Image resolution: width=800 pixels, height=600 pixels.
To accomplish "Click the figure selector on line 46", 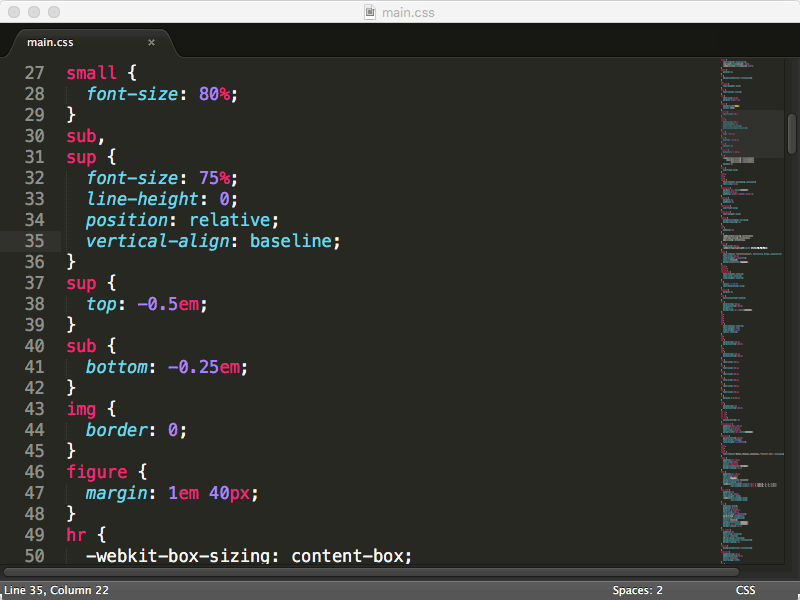I will click(x=97, y=472).
